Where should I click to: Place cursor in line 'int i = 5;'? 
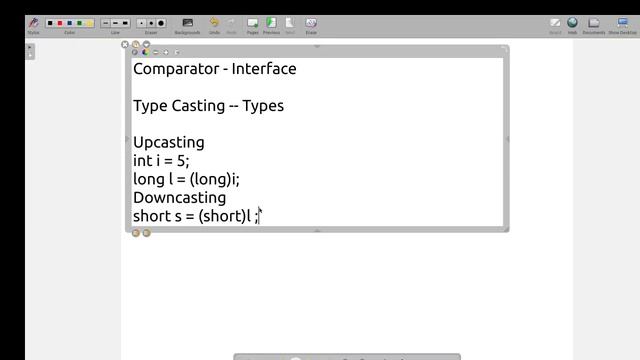(161, 161)
